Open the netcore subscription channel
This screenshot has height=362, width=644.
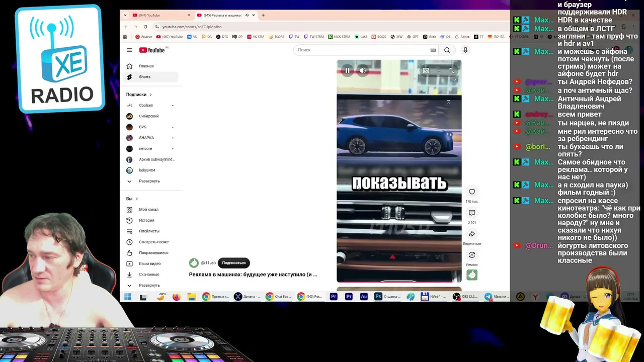pyautogui.click(x=150, y=149)
